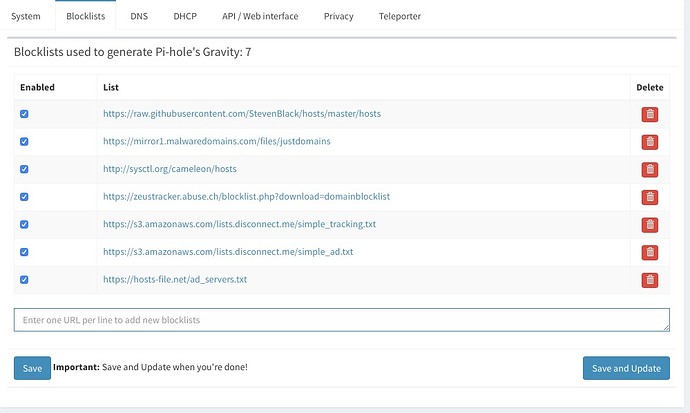Open the API / Web interface tab
The image size is (690, 413).
259,17
